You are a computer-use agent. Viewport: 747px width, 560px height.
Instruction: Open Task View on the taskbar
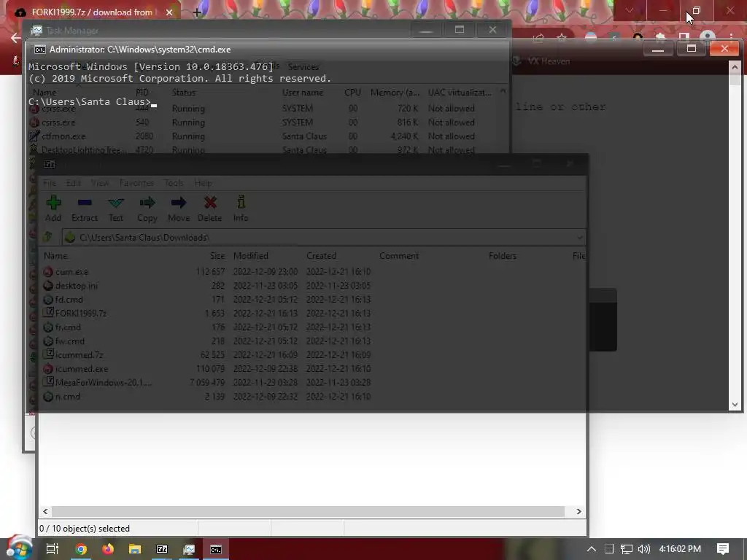click(52, 549)
